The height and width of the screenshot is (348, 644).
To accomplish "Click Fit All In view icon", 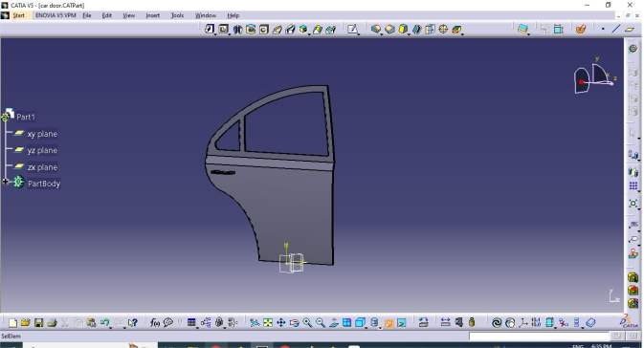I will tap(268, 323).
